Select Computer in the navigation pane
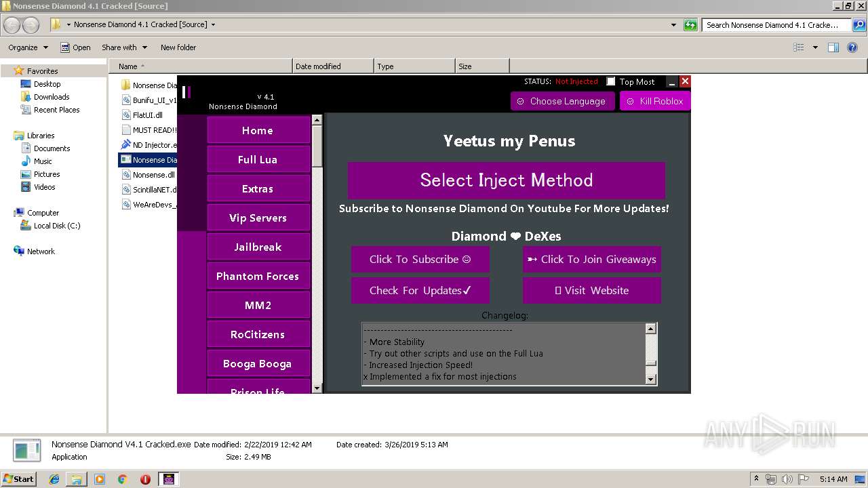This screenshot has height=488, width=868. pos(43,213)
